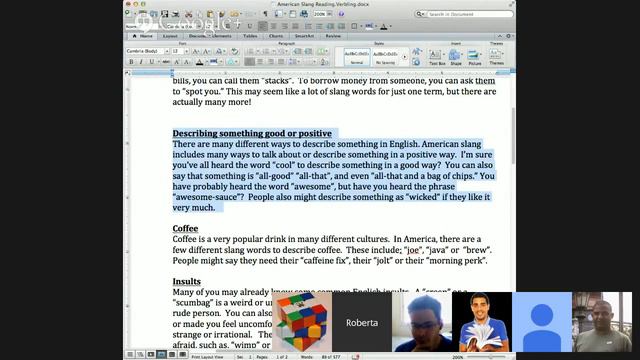Click the Cut scissors icon
640x360 pixels.
[x=189, y=14]
